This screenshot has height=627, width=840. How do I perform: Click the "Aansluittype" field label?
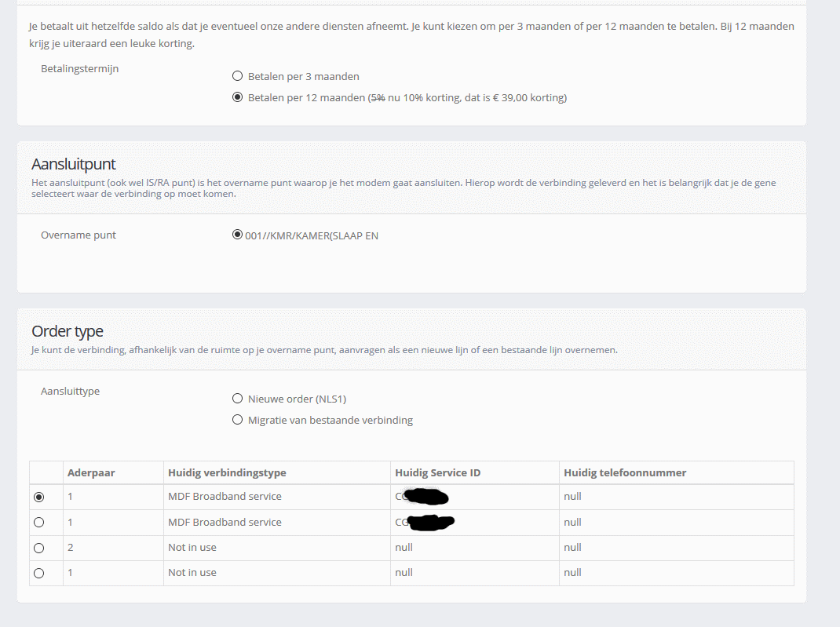point(70,391)
